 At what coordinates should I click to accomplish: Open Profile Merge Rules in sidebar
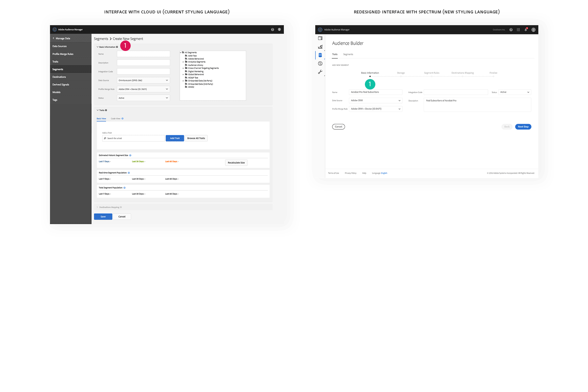pyautogui.click(x=71, y=54)
